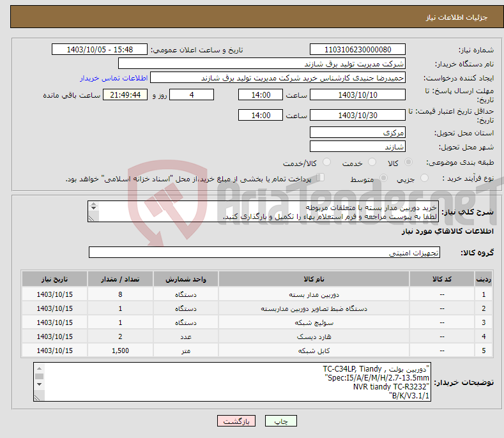Viewport: 504px width, 438px height.
Task: Click the جزئیات اطلاعات نیاز page title
Action: [x=457, y=17]
